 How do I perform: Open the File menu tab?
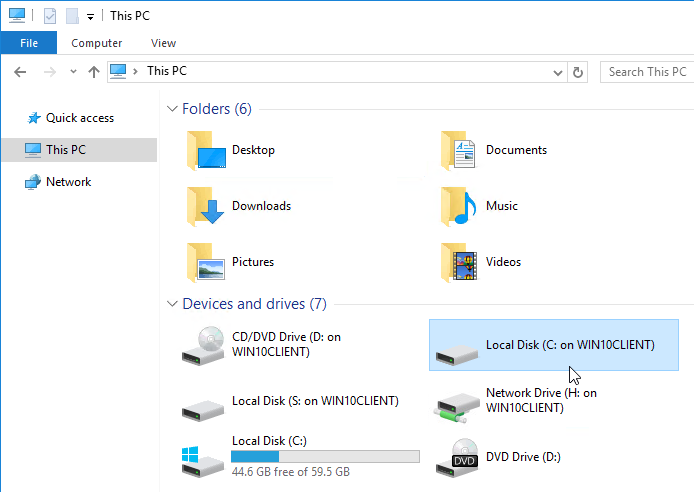29,43
